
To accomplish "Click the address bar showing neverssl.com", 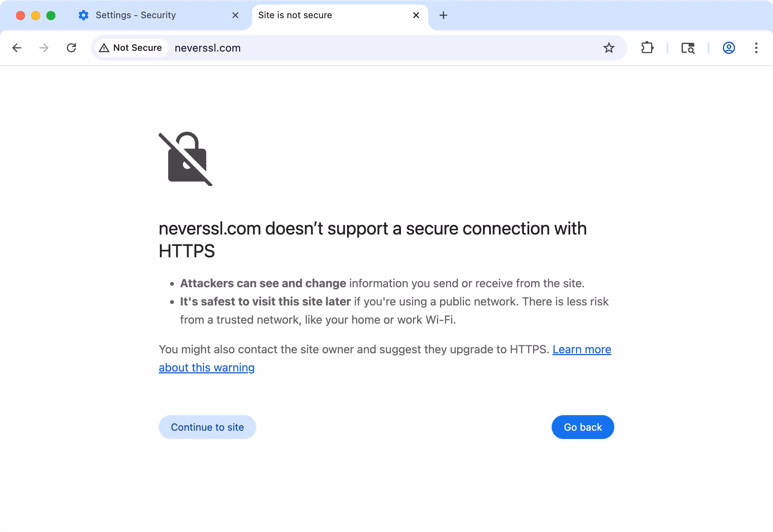I will (x=208, y=48).
